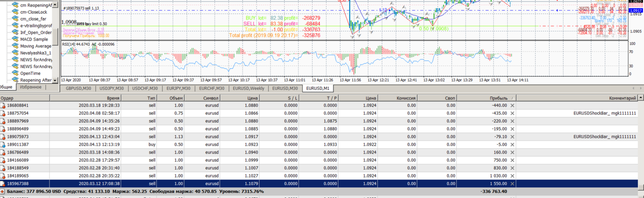The height and width of the screenshot is (198, 644).
Task: Sort orders by Время column header
Action: [x=85, y=98]
